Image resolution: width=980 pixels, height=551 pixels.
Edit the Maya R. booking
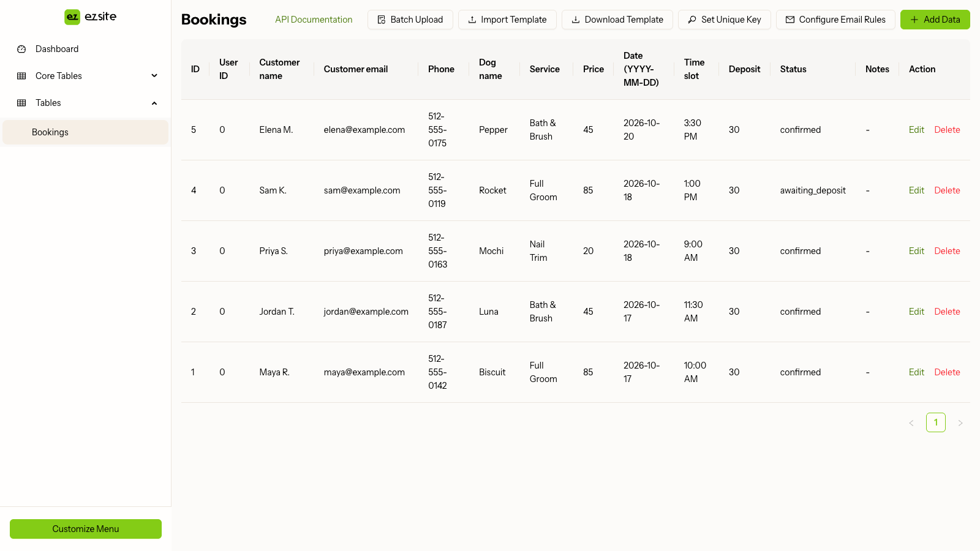tap(916, 372)
